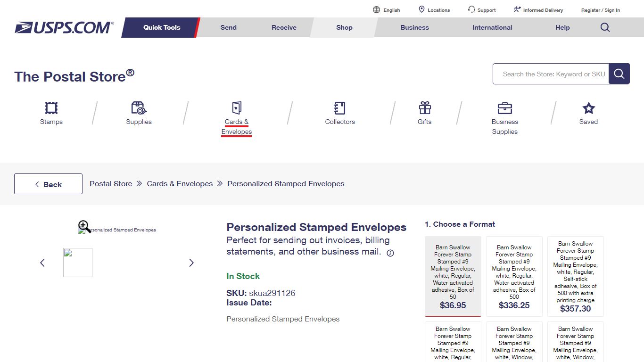The height and width of the screenshot is (362, 644).
Task: Click the main Personalized Stamped Envelopes image
Action: click(x=117, y=230)
